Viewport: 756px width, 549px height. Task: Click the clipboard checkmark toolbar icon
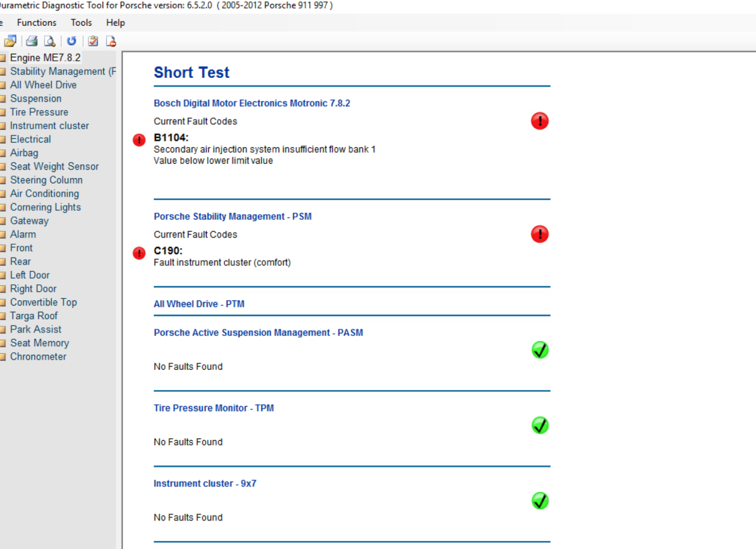pyautogui.click(x=93, y=41)
